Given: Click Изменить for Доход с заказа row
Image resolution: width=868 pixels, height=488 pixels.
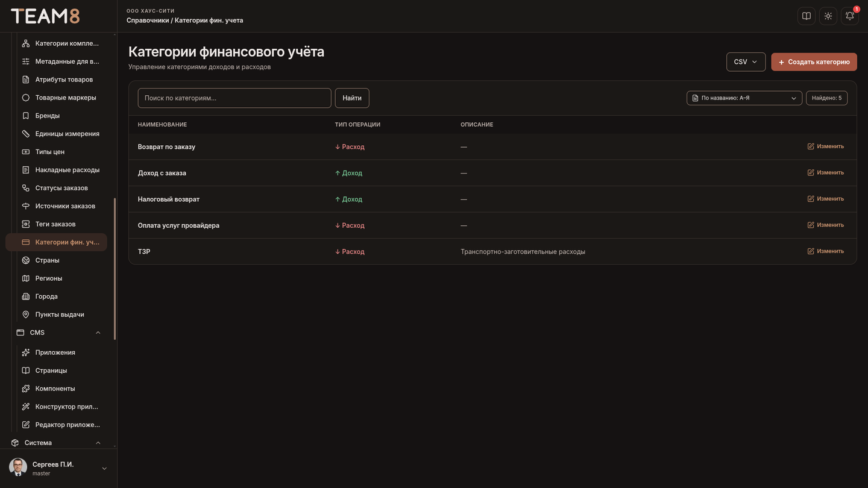Looking at the screenshot, I should point(825,172).
